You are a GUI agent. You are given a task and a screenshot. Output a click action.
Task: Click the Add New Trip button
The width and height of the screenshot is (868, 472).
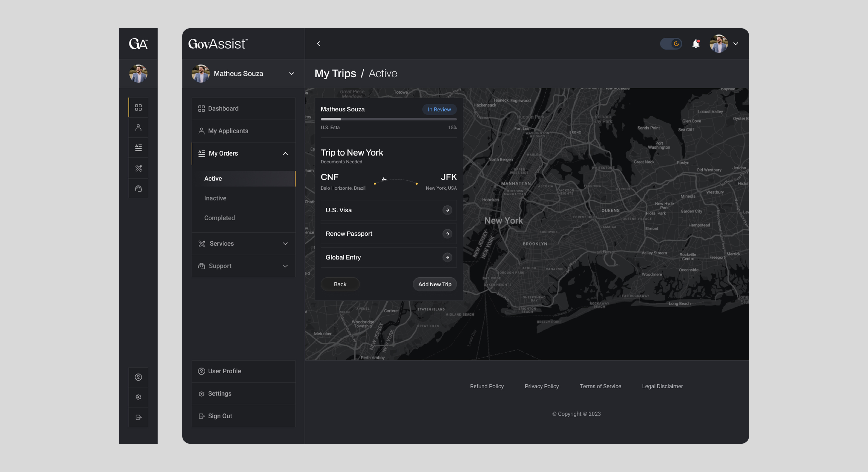[x=435, y=284]
